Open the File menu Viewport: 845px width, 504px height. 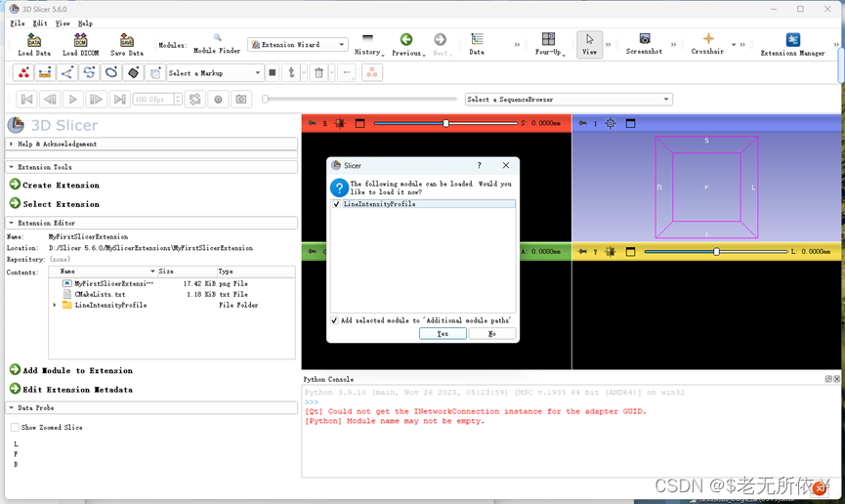point(18,23)
